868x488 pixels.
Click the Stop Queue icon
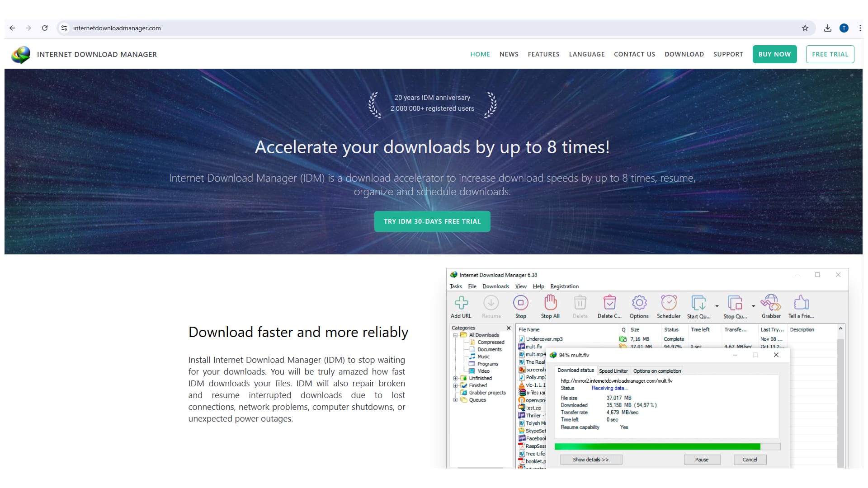click(x=735, y=303)
